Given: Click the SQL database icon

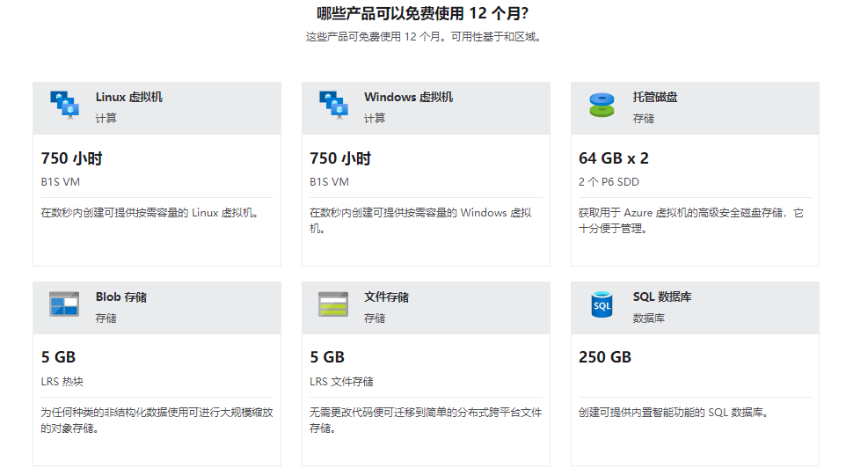Looking at the screenshot, I should (x=602, y=304).
